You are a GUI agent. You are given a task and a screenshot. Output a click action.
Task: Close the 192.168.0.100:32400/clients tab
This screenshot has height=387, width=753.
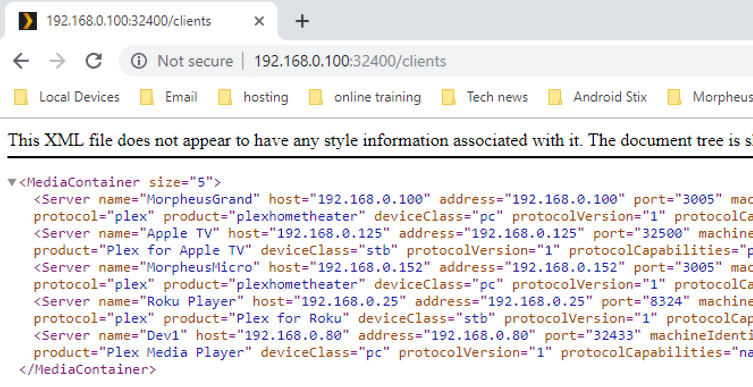coord(259,21)
